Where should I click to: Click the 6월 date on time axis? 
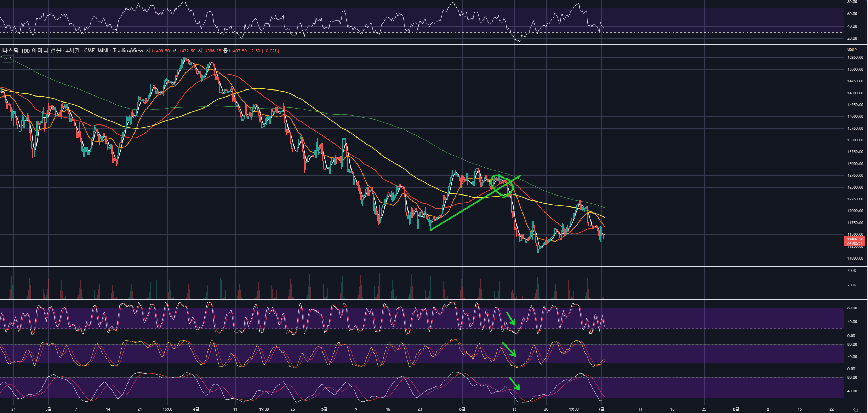[462, 409]
